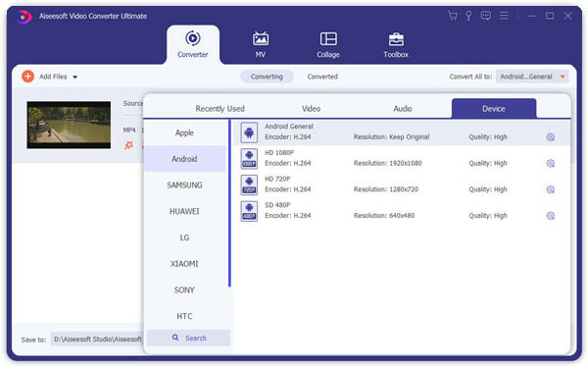Click Resolution: Keep Original text
This screenshot has height=367, width=588.
coord(391,137)
